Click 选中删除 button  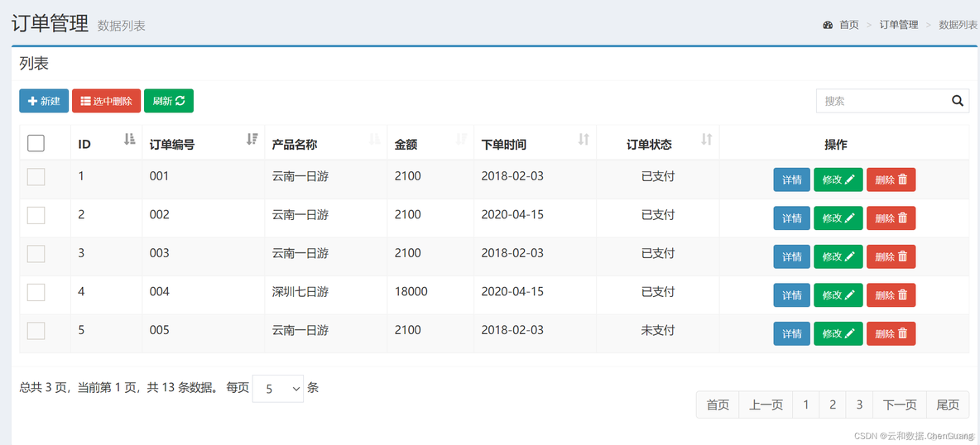click(x=106, y=101)
